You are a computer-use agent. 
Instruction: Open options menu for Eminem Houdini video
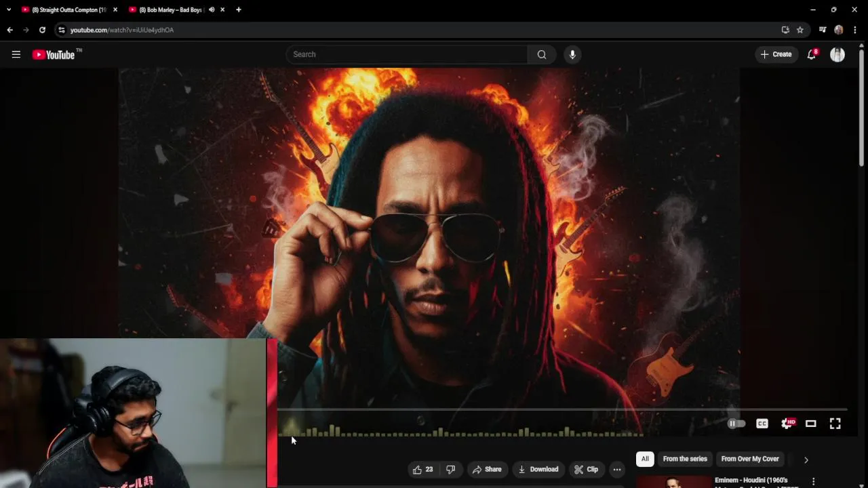point(813,481)
